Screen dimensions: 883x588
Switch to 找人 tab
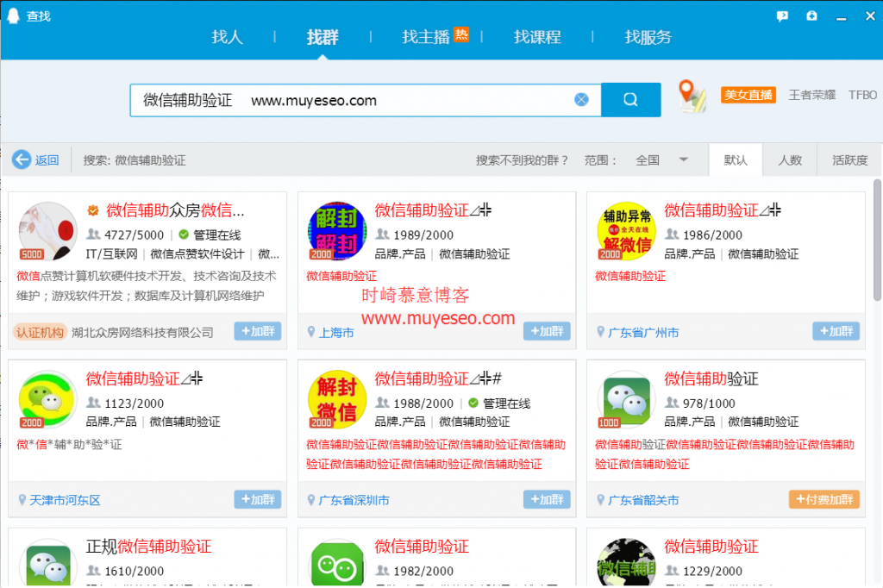pyautogui.click(x=228, y=37)
